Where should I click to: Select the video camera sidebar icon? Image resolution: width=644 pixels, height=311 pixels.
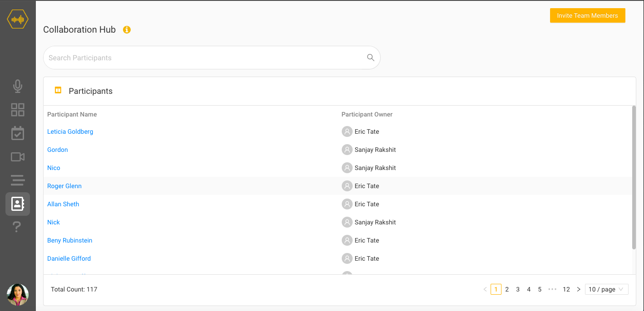click(18, 157)
